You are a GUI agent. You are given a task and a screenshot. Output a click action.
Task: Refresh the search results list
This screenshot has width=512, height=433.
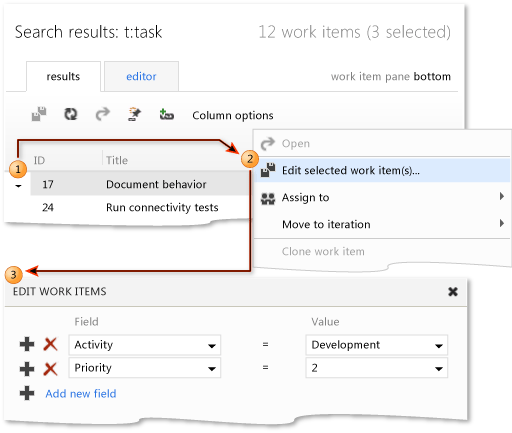click(70, 114)
